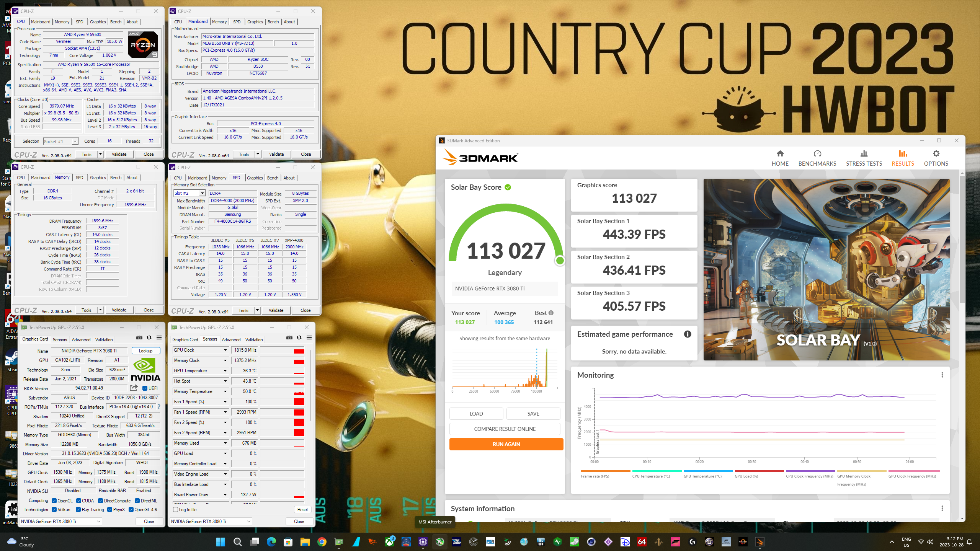
Task: Toggle the OpenCL checkbox in GPU-Z
Action: pos(54,501)
